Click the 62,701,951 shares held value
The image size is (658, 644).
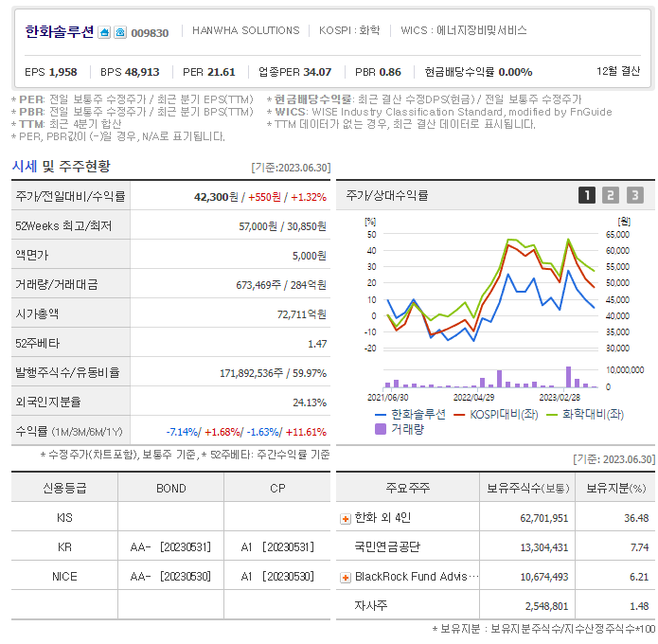543,518
